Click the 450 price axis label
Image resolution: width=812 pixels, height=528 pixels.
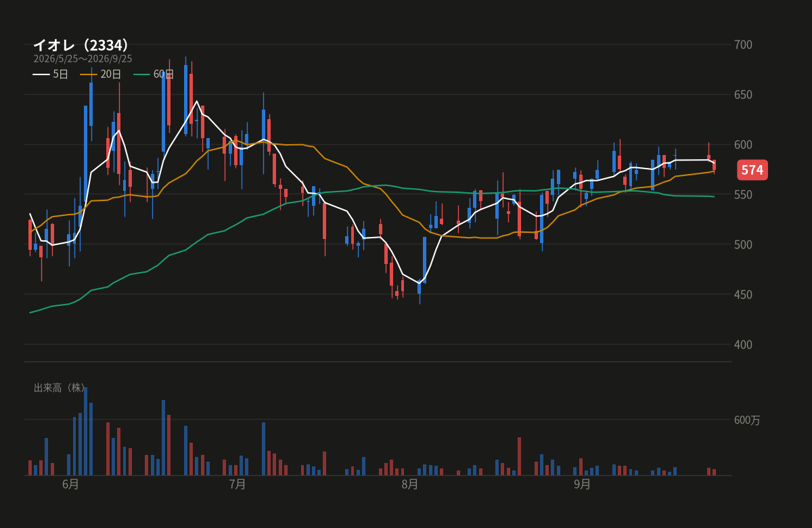coord(743,294)
